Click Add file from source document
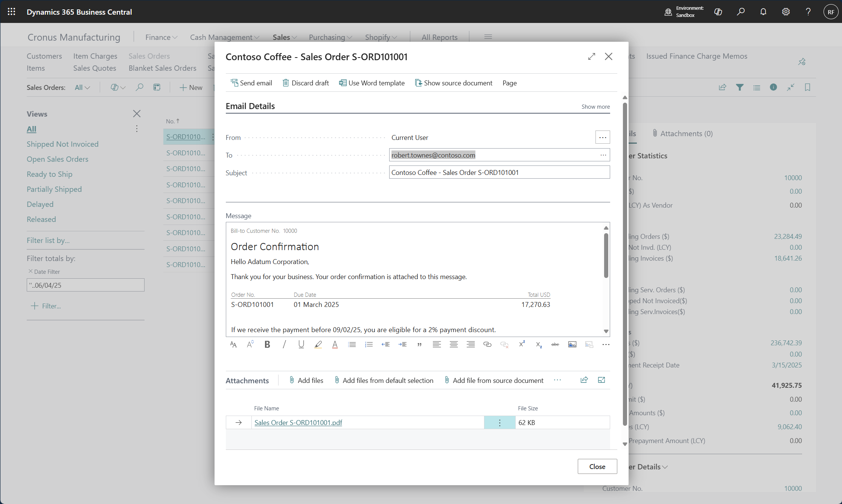Image resolution: width=842 pixels, height=504 pixels. (494, 380)
